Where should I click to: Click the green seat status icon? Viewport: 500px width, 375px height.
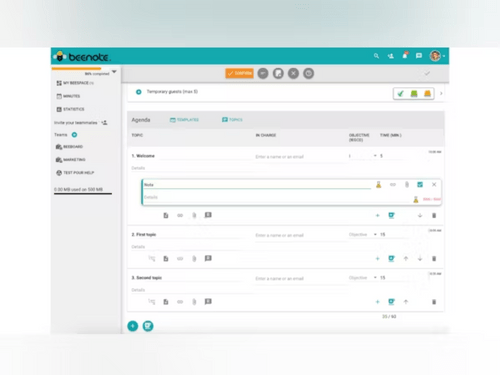[414, 94]
